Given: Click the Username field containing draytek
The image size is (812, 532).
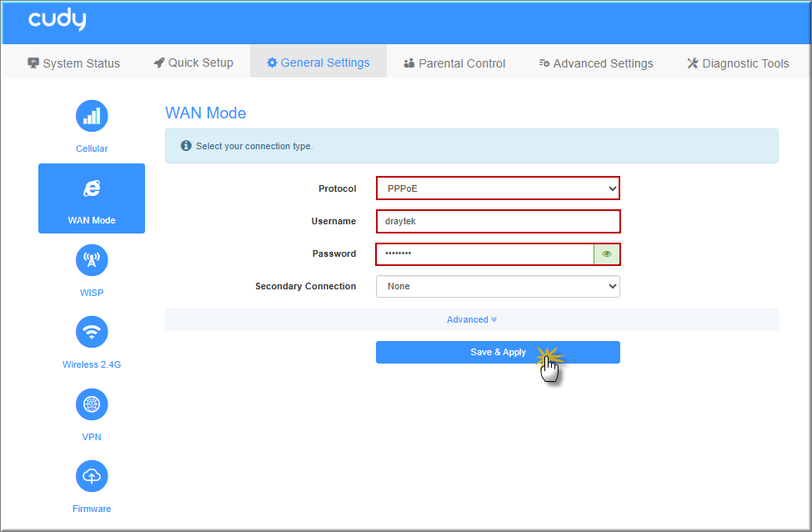Looking at the screenshot, I should [x=498, y=221].
